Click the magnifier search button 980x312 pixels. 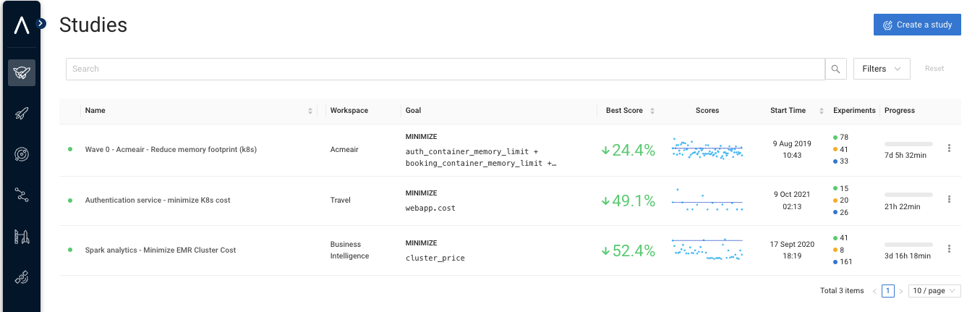[835, 69]
